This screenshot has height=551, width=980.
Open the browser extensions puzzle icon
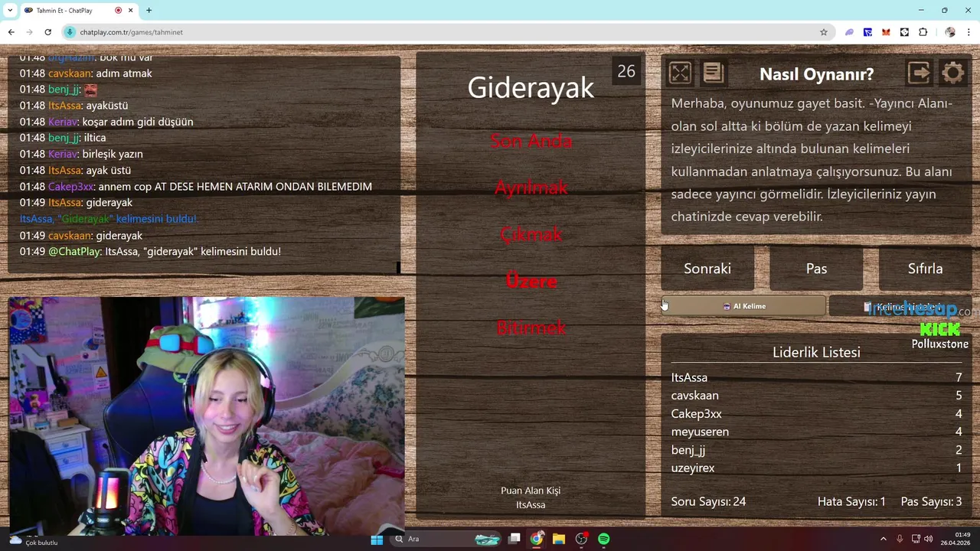[923, 32]
